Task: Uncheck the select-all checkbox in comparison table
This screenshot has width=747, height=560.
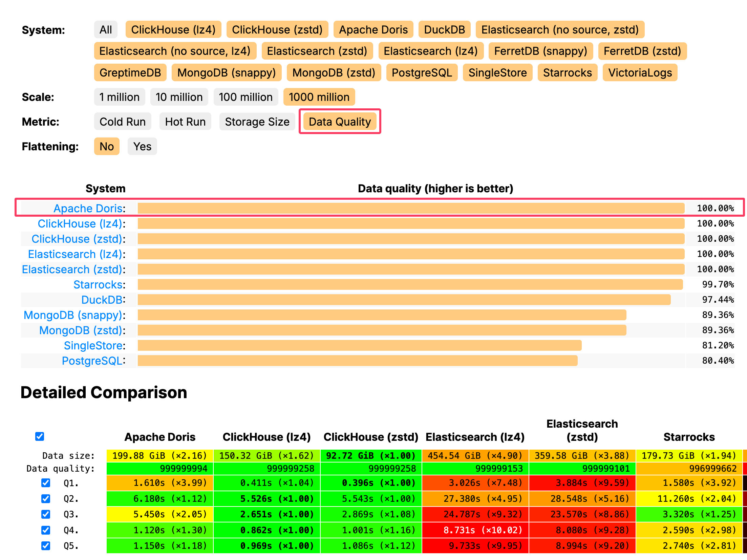Action: [x=40, y=437]
